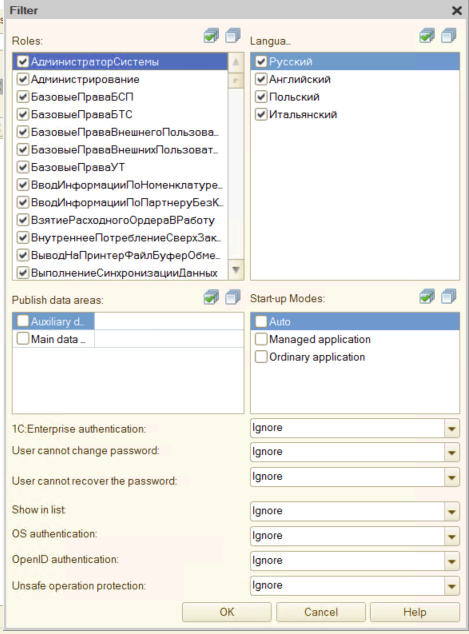Enable Managed application checkbox
The height and width of the screenshot is (634, 469).
(261, 339)
